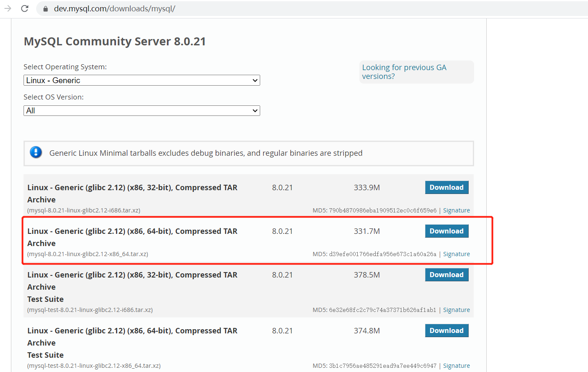Screen dimensions: 588x372
Task: Click the Select OS Version label
Action: click(53, 97)
